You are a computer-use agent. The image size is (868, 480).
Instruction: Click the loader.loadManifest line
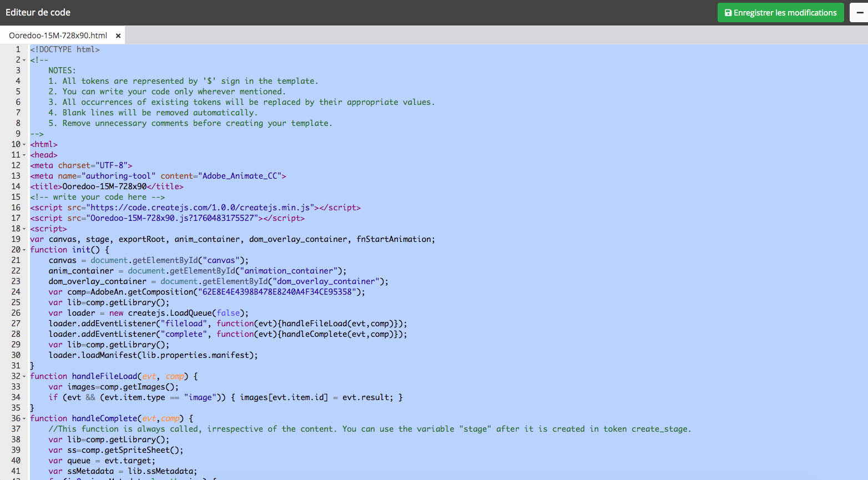point(153,355)
